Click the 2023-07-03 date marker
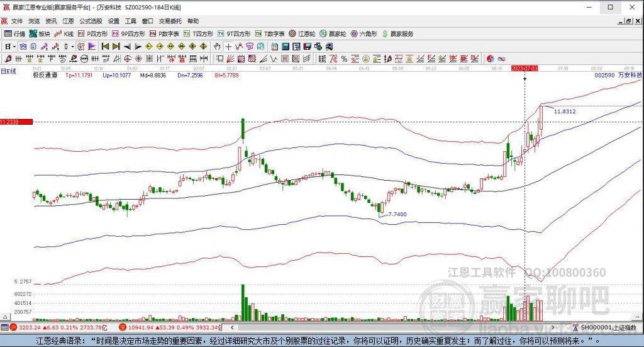 525,68
